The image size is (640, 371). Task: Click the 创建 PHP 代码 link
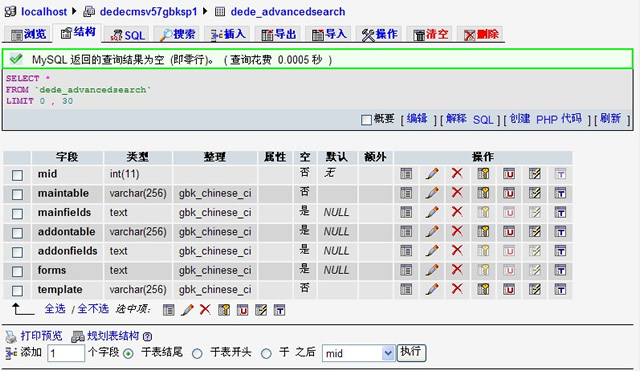tap(545, 119)
